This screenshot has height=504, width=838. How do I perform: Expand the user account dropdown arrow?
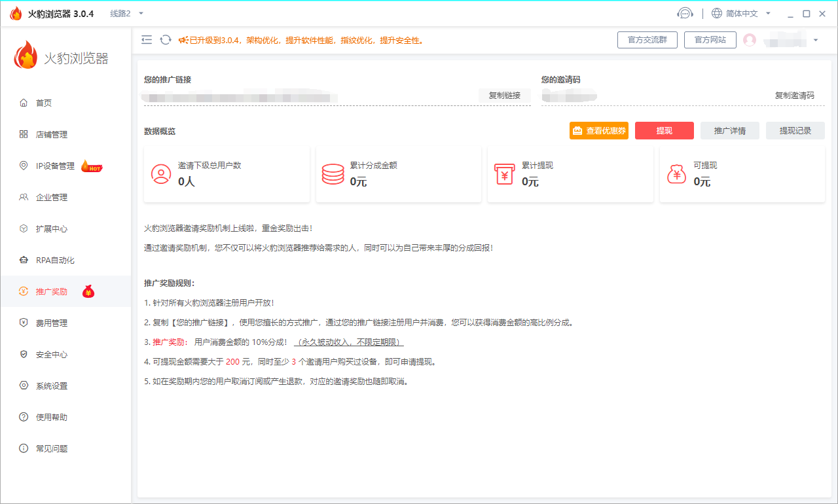(x=816, y=40)
